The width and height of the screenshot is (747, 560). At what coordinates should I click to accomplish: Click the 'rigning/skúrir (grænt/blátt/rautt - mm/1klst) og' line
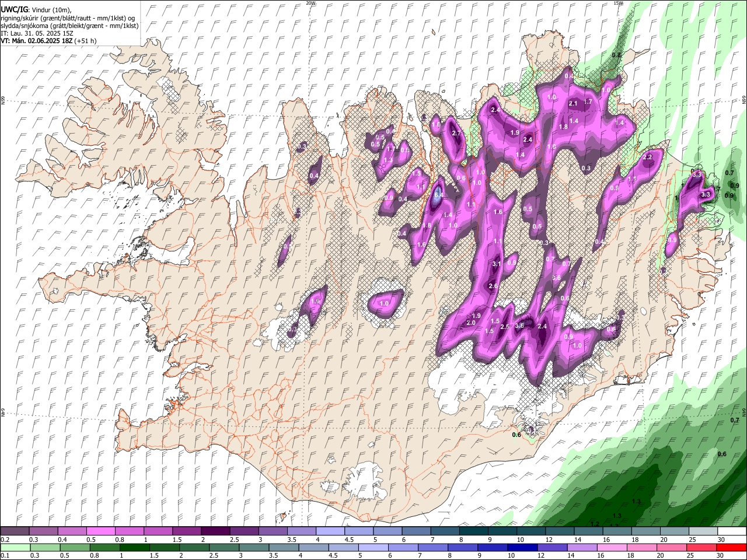pos(68,17)
